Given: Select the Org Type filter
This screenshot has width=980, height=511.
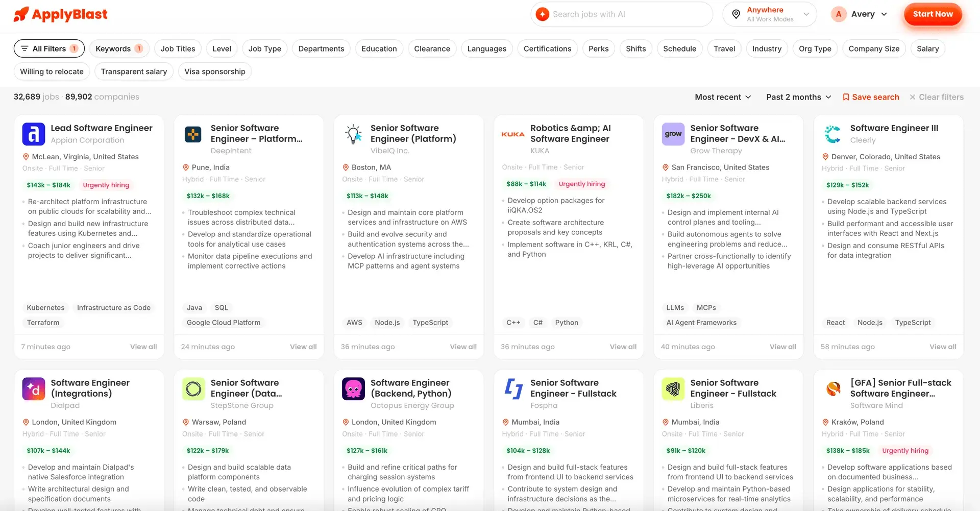Looking at the screenshot, I should click(815, 48).
